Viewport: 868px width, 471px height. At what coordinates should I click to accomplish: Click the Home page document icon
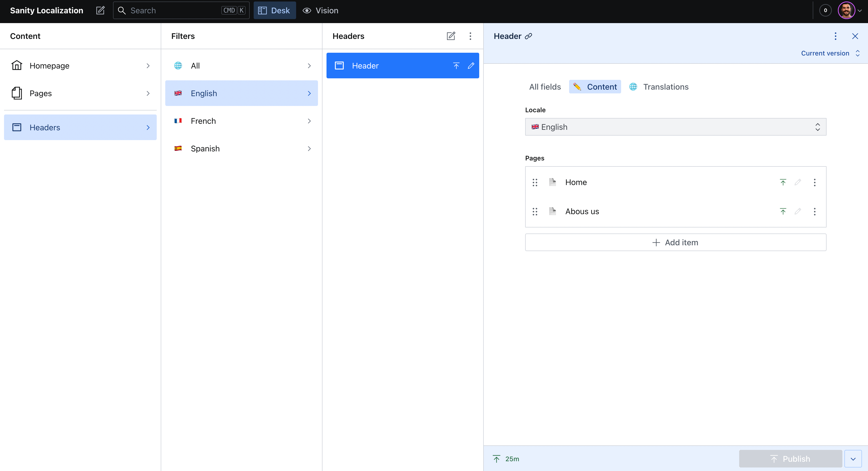[552, 182]
